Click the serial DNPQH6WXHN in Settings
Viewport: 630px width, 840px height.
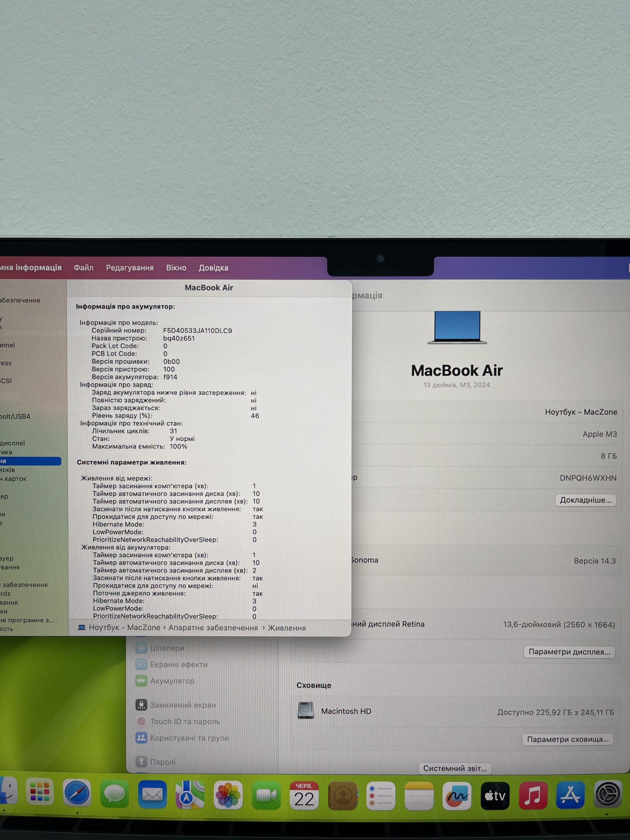pyautogui.click(x=588, y=478)
